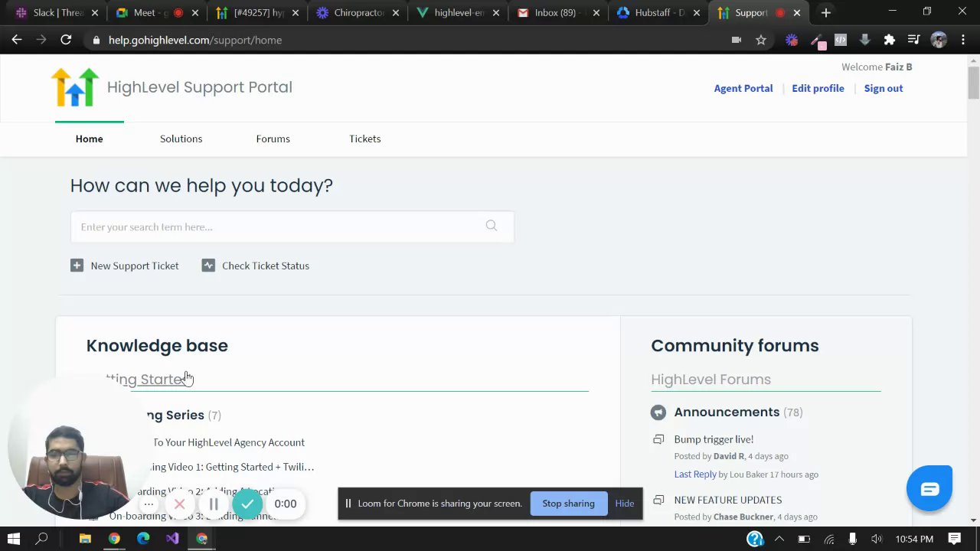Open the Forums navigation tab
This screenshot has height=551, width=980.
pyautogui.click(x=273, y=139)
